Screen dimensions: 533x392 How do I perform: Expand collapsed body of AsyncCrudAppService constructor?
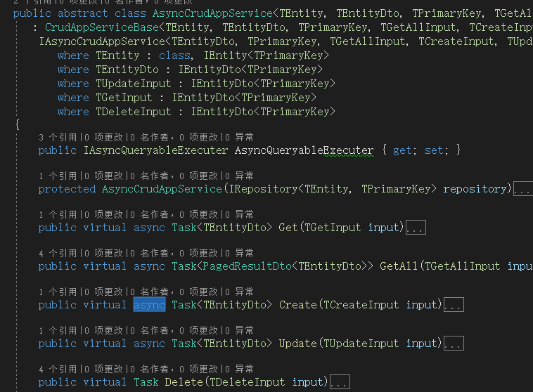pyautogui.click(x=522, y=189)
